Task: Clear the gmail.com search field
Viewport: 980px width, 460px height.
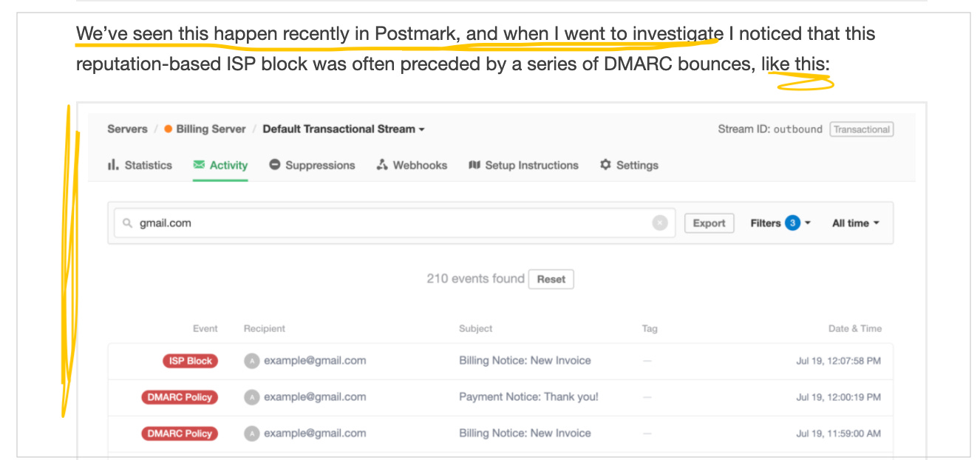Action: pyautogui.click(x=660, y=223)
